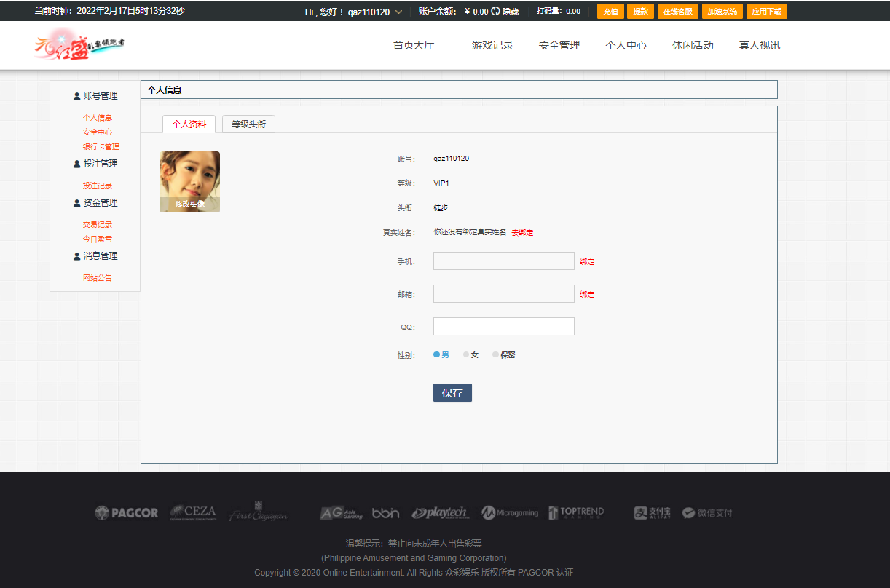890x588 pixels.
Task: Click the Asia Gaming provider logo
Action: coord(339,512)
